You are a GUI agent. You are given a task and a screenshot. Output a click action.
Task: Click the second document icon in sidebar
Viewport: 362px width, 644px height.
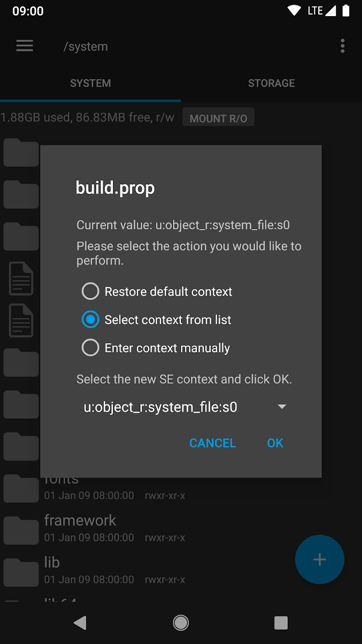pyautogui.click(x=21, y=320)
